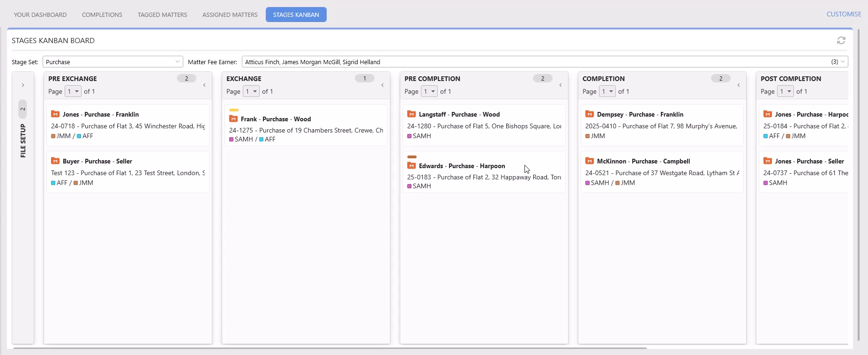The image size is (868, 355).
Task: Click 'JMM / AFF' on Jones - Franklin card
Action: point(72,136)
